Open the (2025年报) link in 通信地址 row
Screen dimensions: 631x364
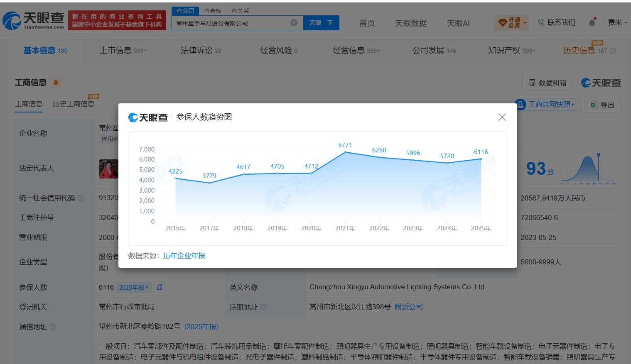201,327
